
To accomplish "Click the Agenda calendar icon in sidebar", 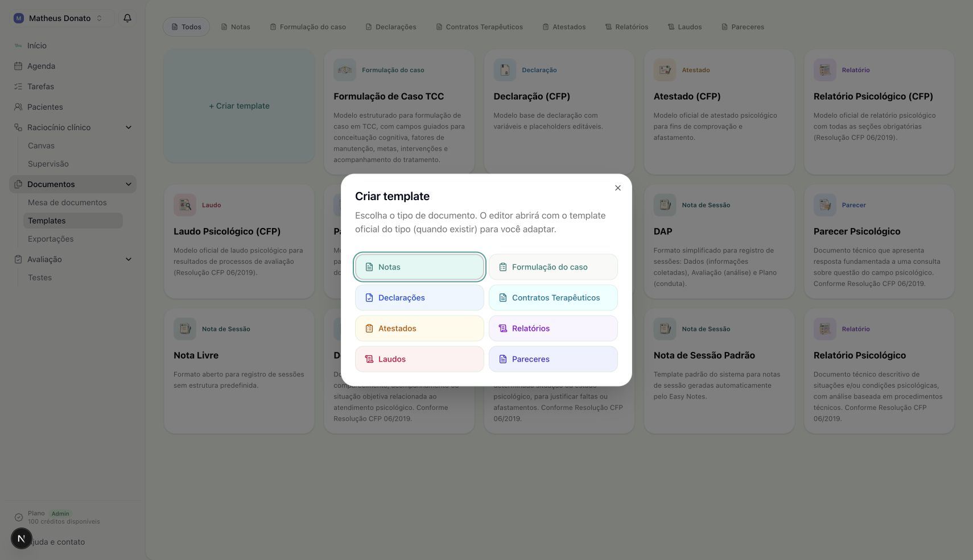I will tap(18, 66).
